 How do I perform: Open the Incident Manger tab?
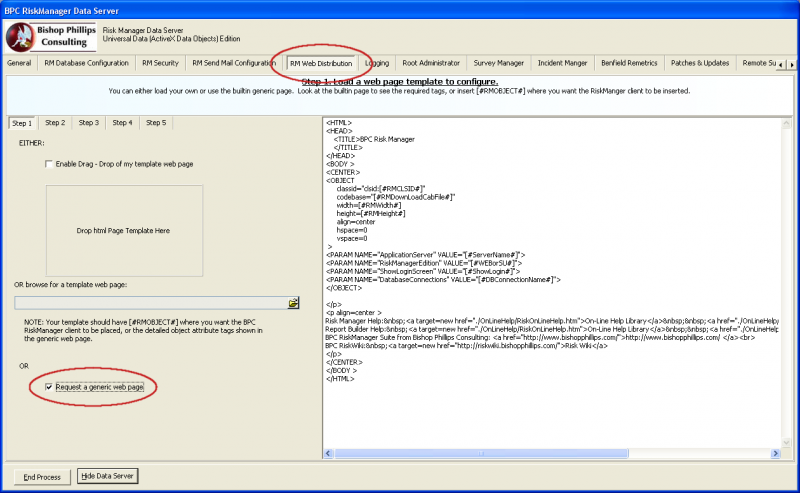(x=562, y=63)
